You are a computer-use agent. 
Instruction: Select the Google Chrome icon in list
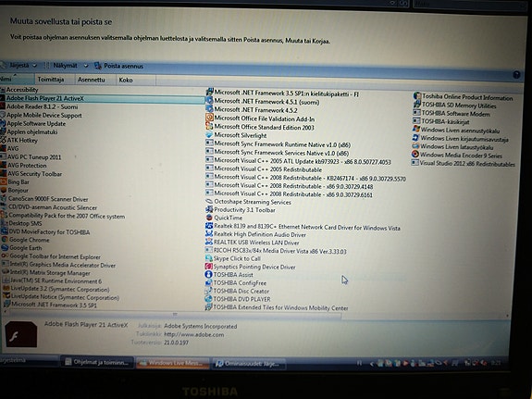(x=5, y=240)
